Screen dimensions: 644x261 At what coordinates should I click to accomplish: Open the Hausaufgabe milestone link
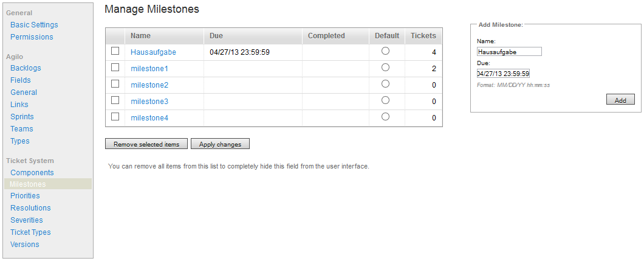153,52
